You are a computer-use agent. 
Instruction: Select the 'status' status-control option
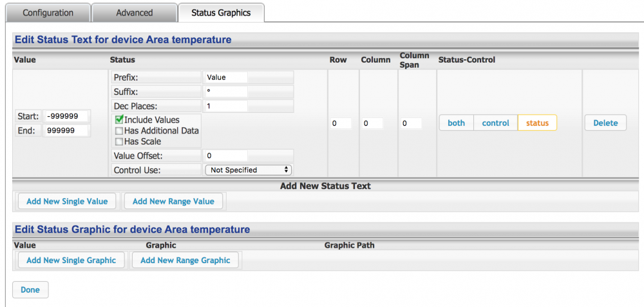pos(537,123)
